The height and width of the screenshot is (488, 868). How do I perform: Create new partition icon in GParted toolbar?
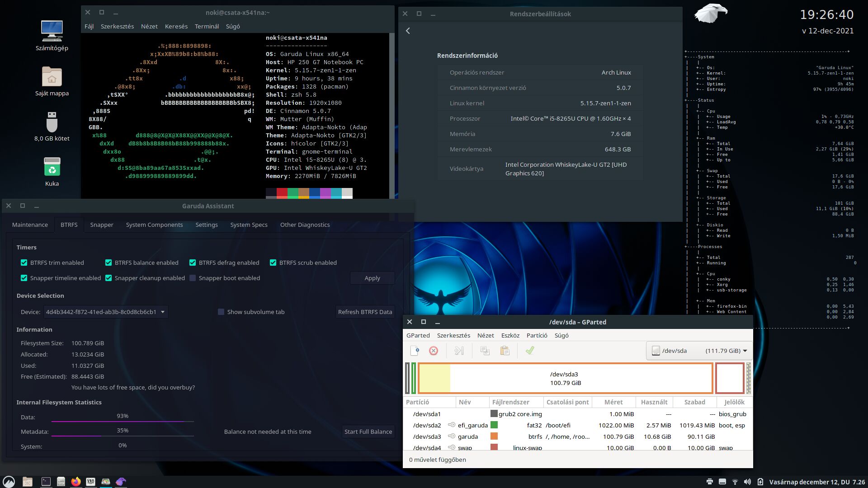click(x=415, y=351)
